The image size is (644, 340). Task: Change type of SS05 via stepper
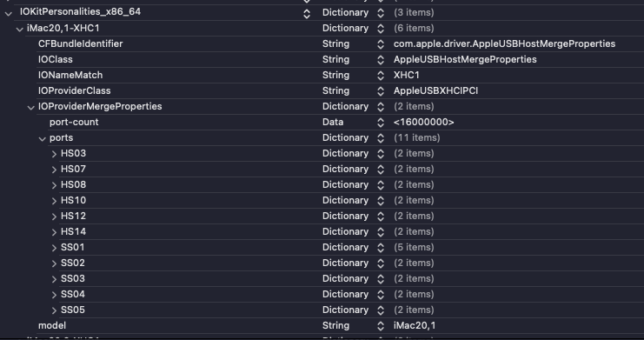click(x=381, y=310)
